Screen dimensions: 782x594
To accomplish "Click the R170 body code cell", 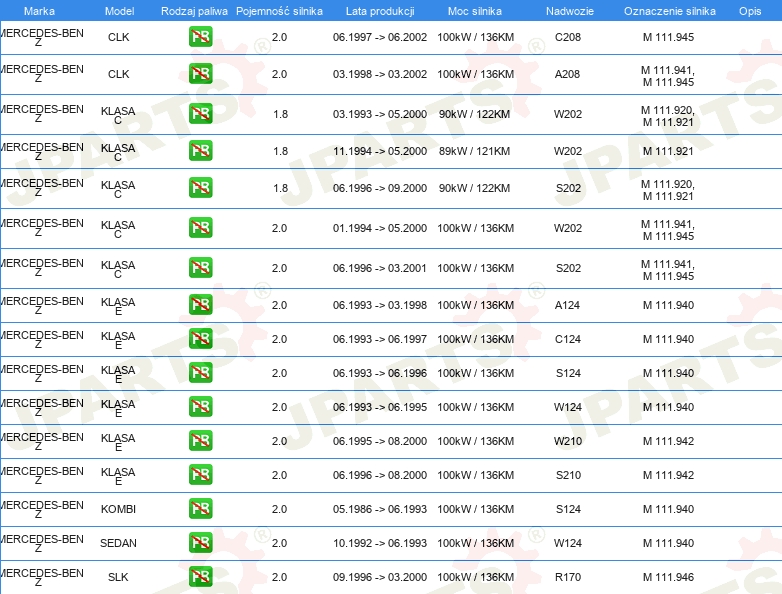I will [568, 577].
